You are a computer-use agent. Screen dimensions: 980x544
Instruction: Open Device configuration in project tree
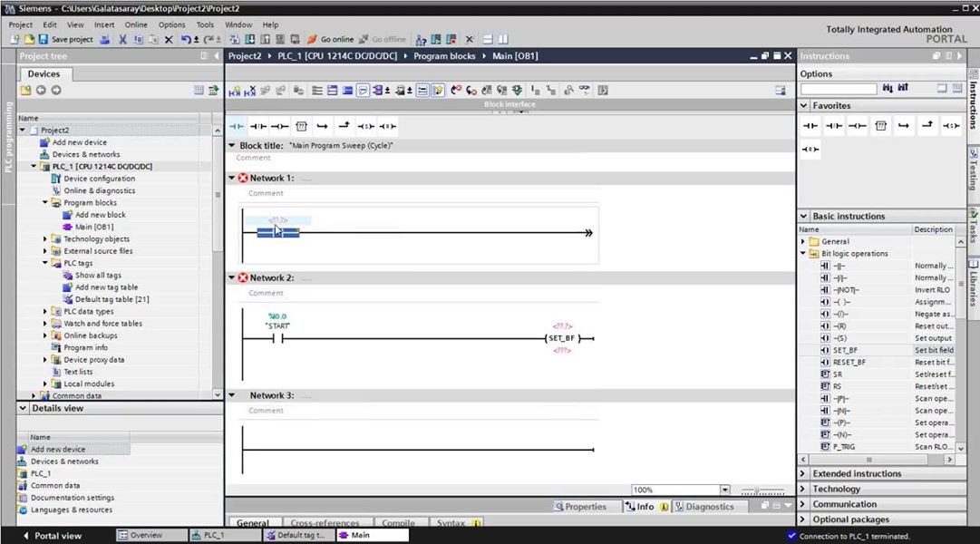(x=99, y=179)
